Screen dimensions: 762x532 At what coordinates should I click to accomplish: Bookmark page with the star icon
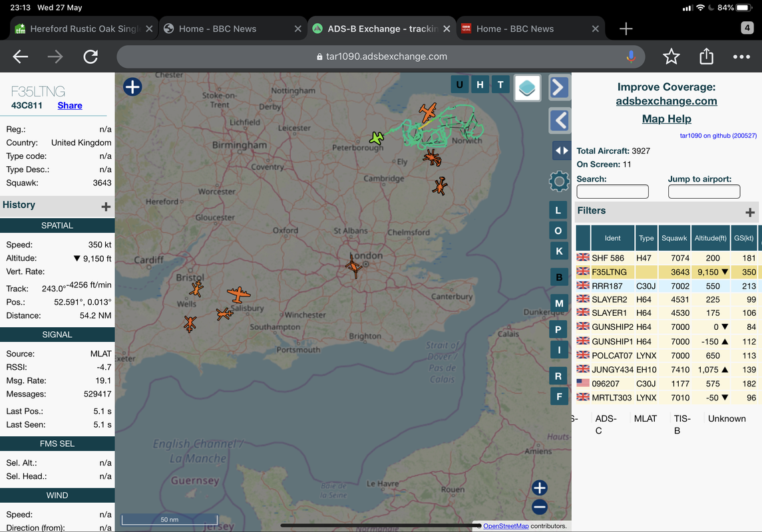point(671,57)
